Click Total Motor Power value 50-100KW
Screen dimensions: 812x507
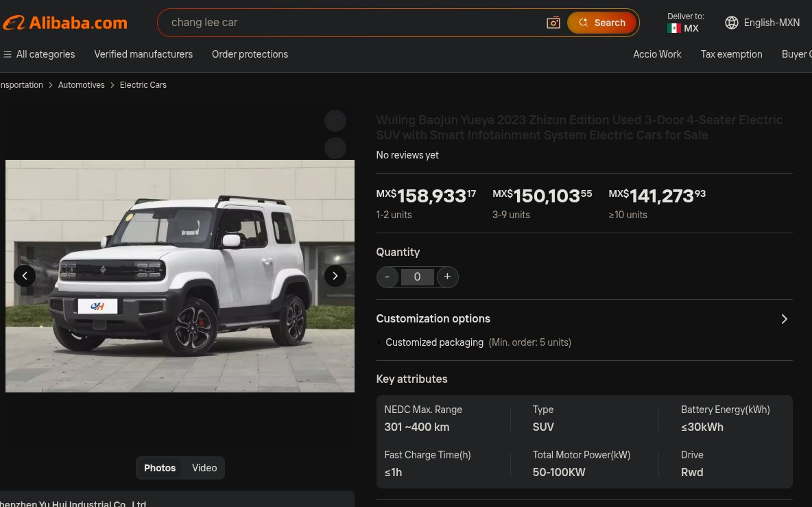coord(559,473)
